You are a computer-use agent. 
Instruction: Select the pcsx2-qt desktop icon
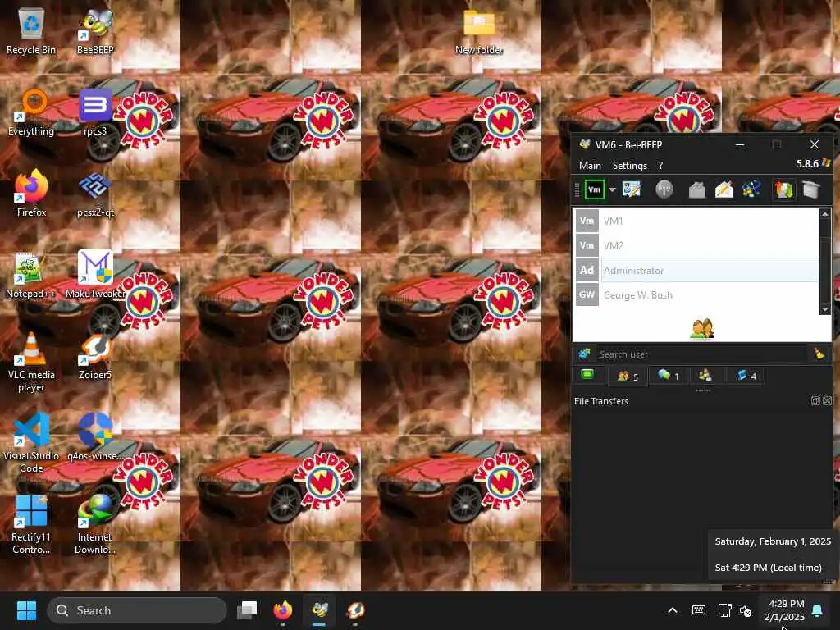pos(95,194)
